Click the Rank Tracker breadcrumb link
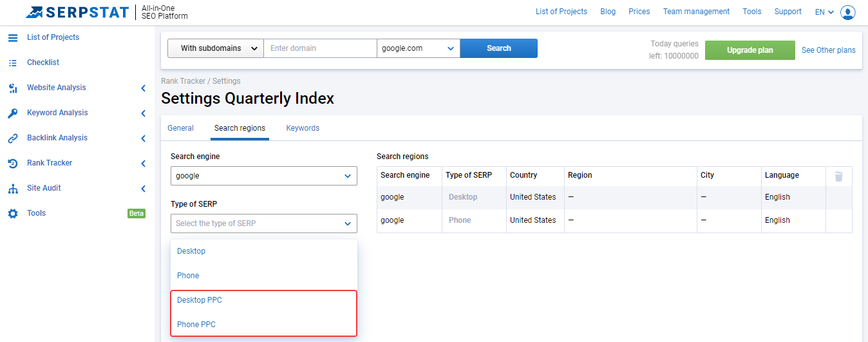 point(183,81)
